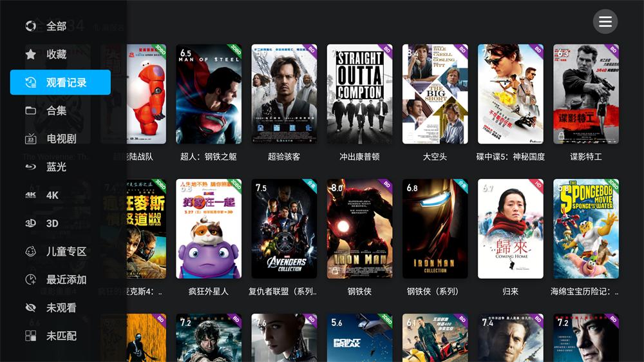Filter by the 3D icon
Screen dimensions: 644x362
tap(31, 223)
